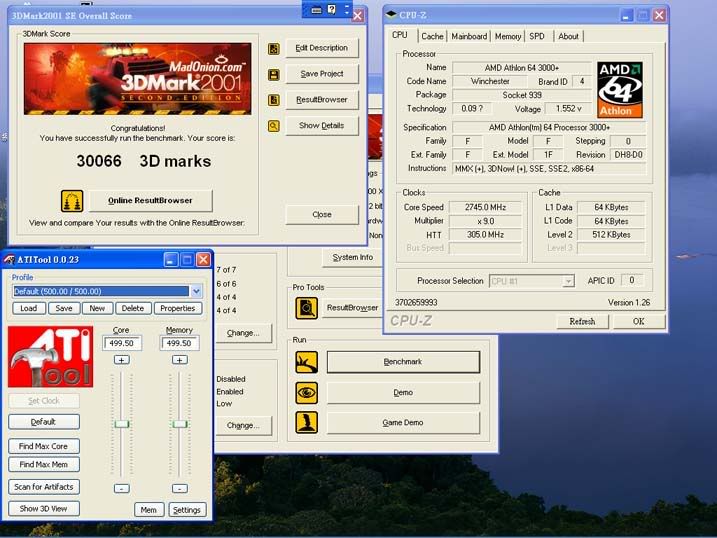Click the Core clock value field

coord(122,343)
